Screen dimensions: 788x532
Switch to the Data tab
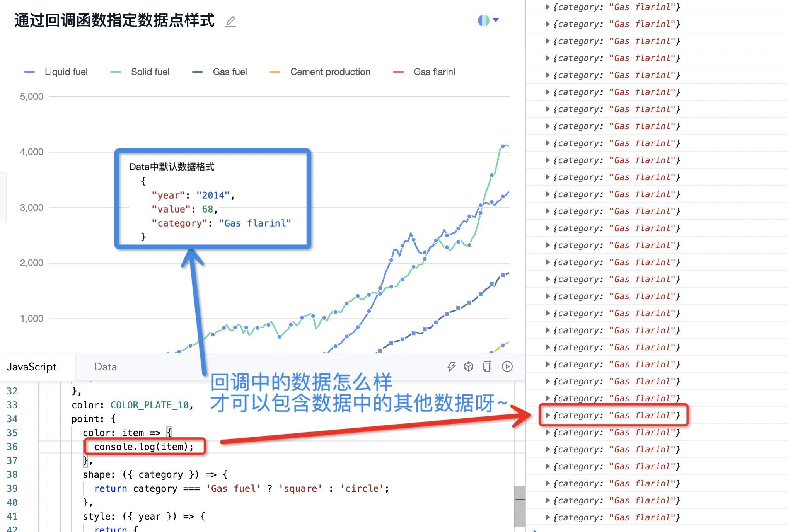105,367
